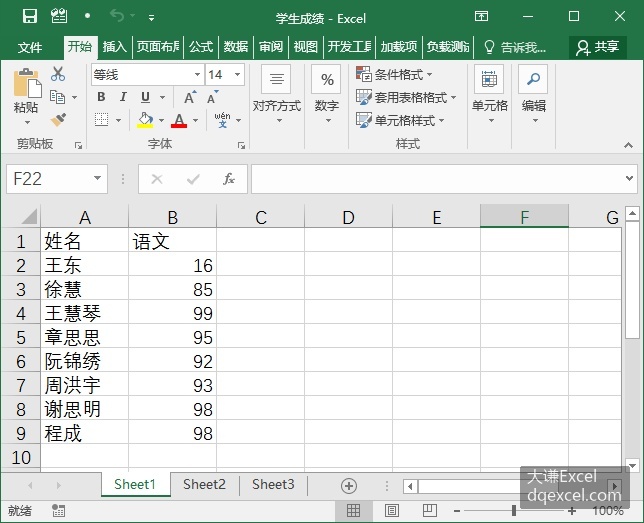
Task: Select cell containing 王慧琴
Action: [x=85, y=313]
